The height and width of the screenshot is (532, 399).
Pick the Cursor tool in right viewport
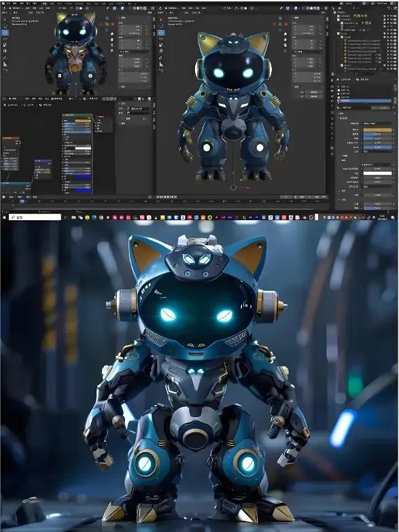[161, 26]
